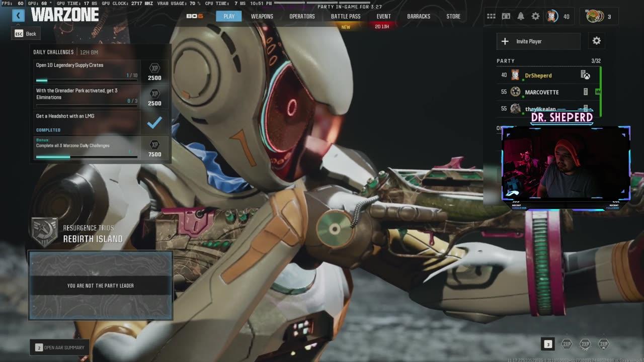Click the party leader crown icon by MARCOVETTE
Screen dimensions: 644x362
(597, 92)
